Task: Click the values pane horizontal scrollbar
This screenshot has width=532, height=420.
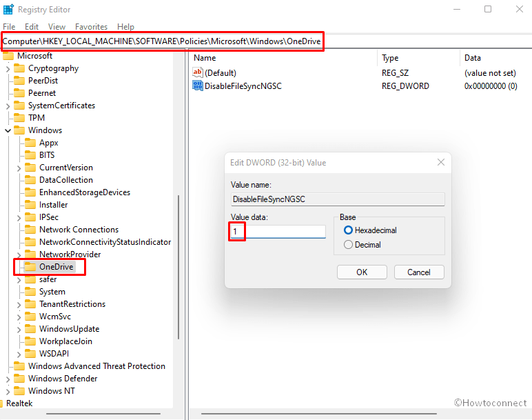Action: coord(318,414)
